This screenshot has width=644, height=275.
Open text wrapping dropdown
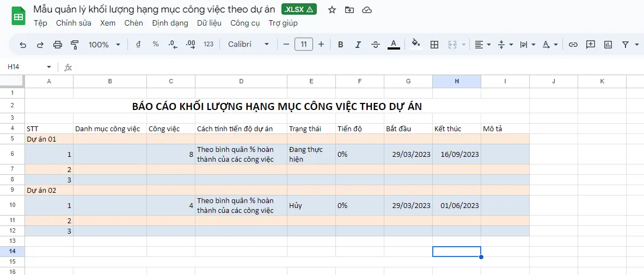point(528,45)
